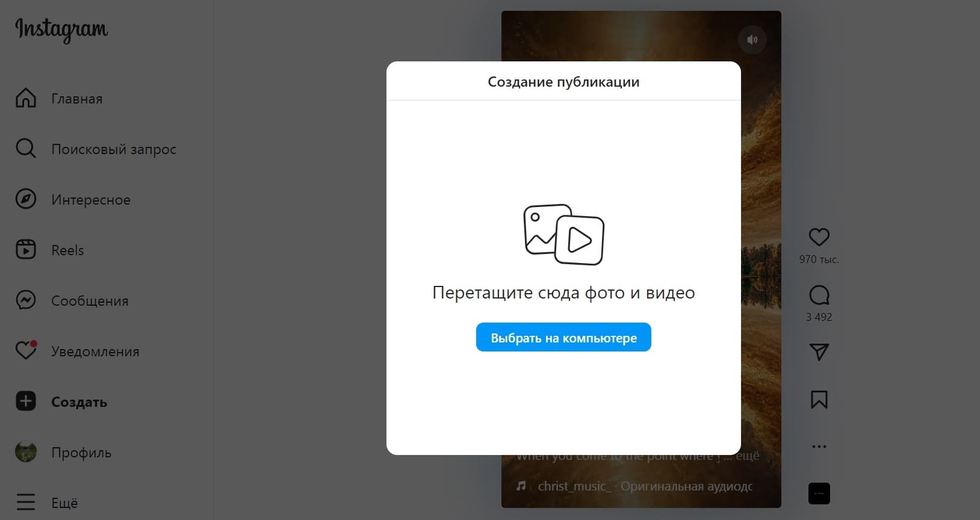
Task: Open christ_music_ original audio link
Action: pyautogui.click(x=644, y=486)
